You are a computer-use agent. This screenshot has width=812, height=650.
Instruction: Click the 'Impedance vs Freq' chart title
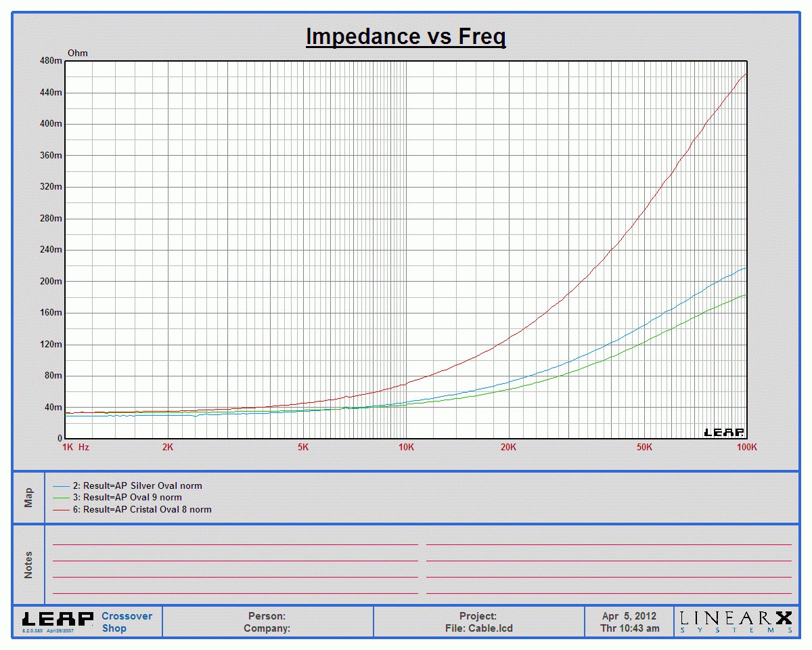coord(405,37)
